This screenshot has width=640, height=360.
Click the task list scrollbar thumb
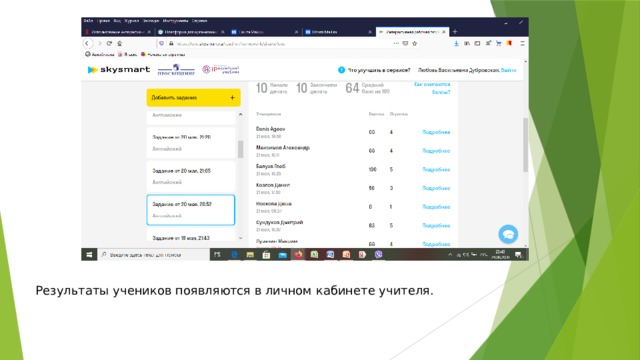click(240, 149)
